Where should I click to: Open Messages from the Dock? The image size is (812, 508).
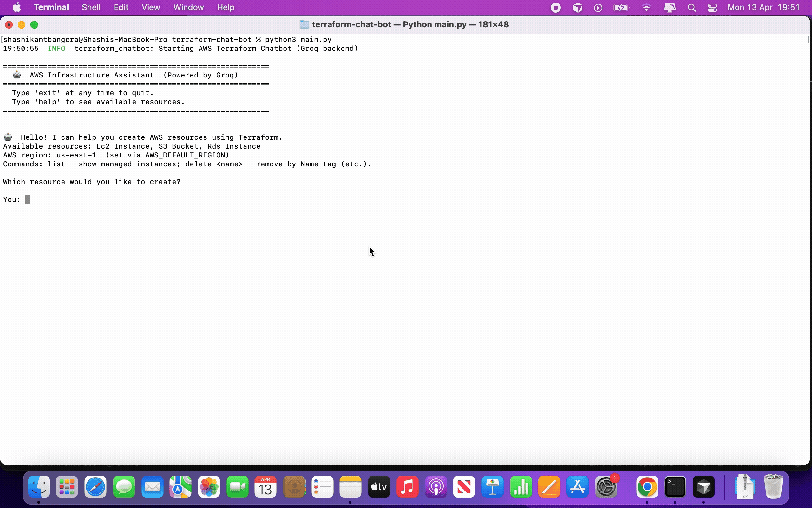pyautogui.click(x=124, y=486)
